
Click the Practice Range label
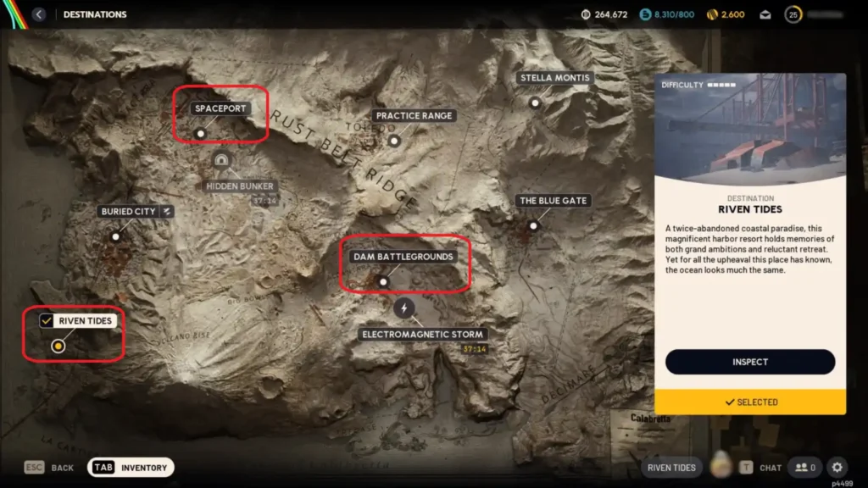[x=414, y=115]
